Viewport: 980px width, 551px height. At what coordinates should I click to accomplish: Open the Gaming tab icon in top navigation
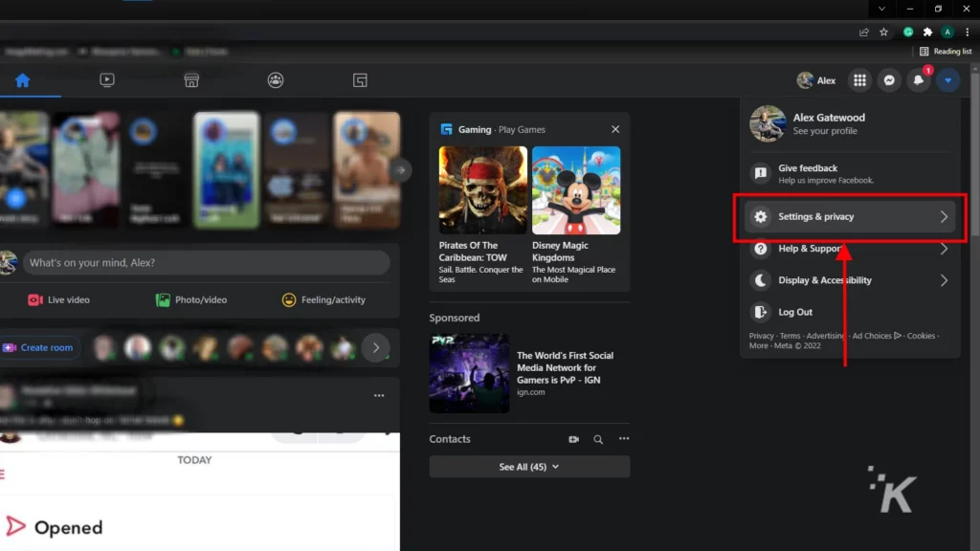360,80
